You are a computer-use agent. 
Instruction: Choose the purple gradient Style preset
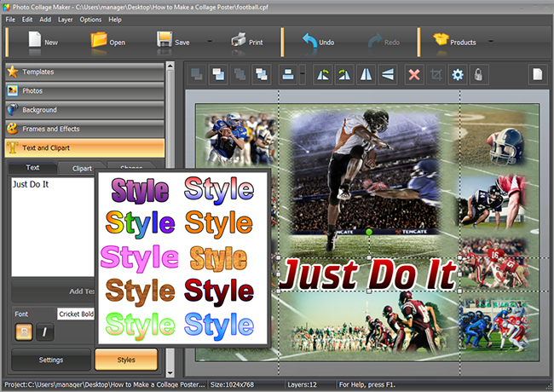click(140, 190)
